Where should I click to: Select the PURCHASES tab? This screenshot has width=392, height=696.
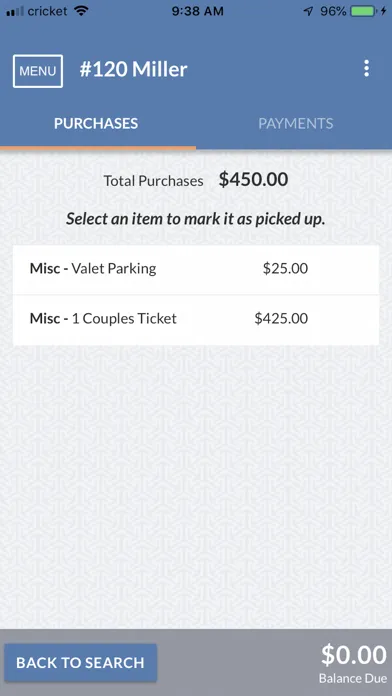coord(96,123)
